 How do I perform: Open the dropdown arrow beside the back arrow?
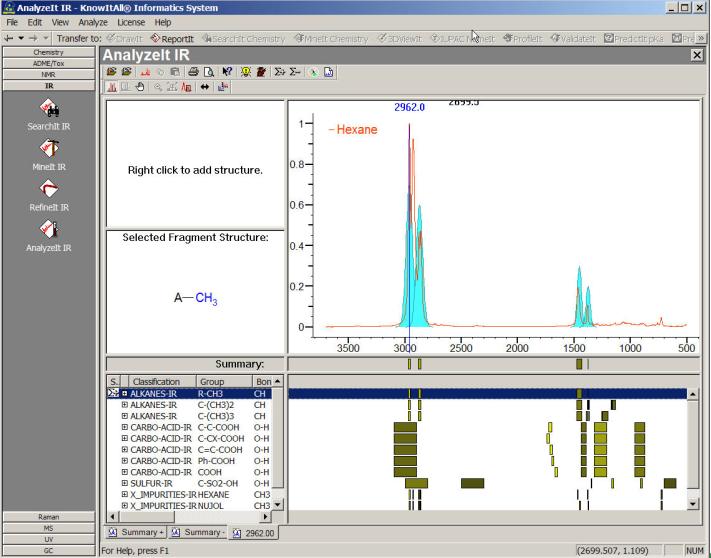21,39
